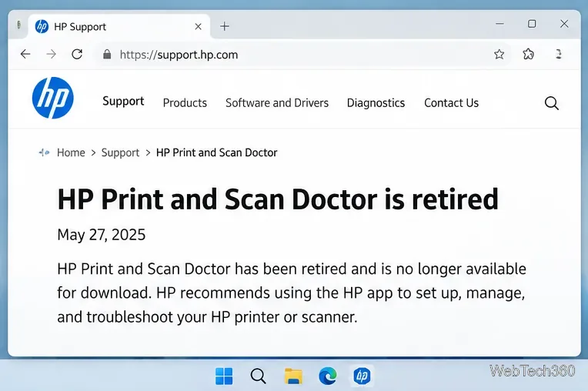Click the paragraph about the HP app
Image resolution: width=588 pixels, height=391 pixels.
pyautogui.click(x=292, y=292)
